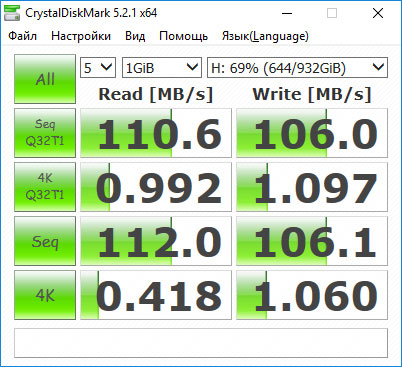Click the 4K write result 1.060

pos(312,295)
